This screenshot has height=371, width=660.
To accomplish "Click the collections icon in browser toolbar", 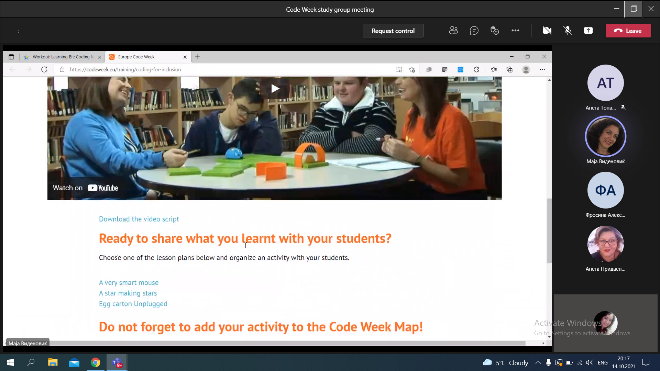I will point(510,69).
